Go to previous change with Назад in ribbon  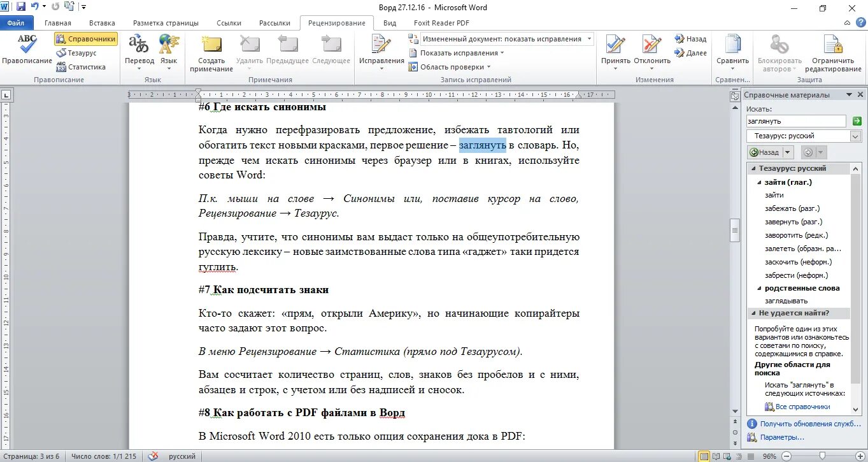coord(690,39)
